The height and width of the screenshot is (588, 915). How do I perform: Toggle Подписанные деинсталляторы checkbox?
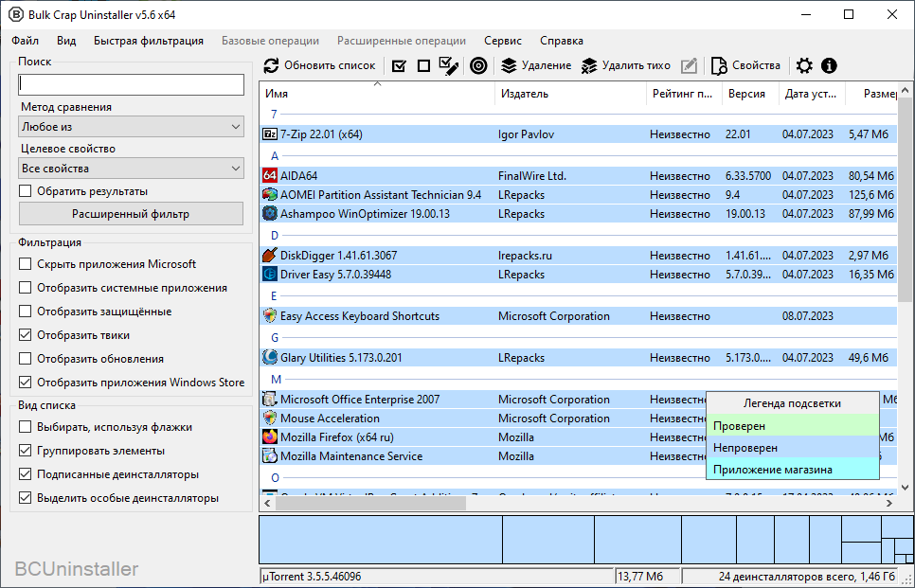pyautogui.click(x=25, y=474)
